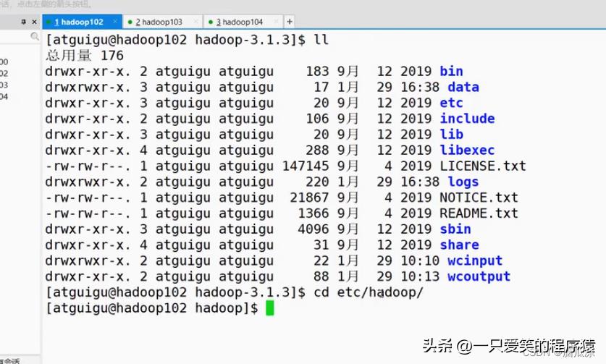Close the hadoop104 tab with its X
This screenshot has width=606, height=364.
(x=276, y=22)
